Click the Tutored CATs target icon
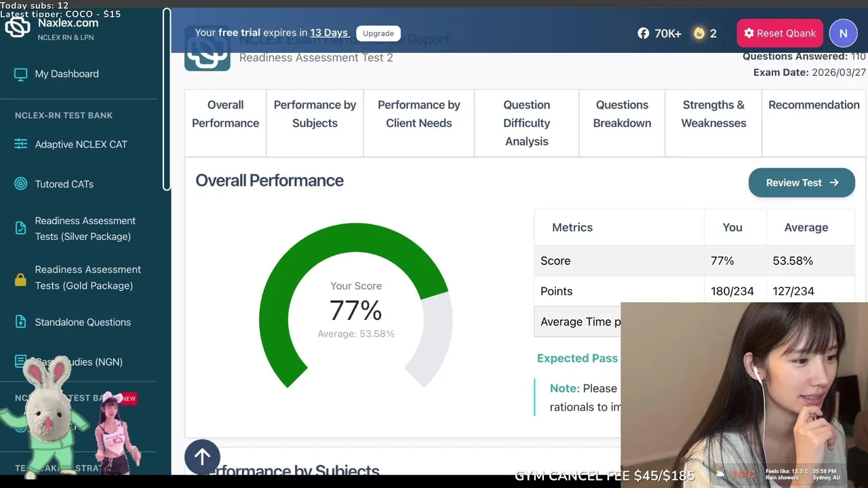 (21, 184)
